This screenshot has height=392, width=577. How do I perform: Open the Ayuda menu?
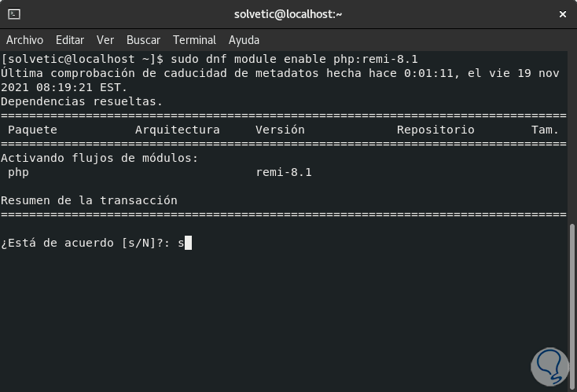(244, 40)
